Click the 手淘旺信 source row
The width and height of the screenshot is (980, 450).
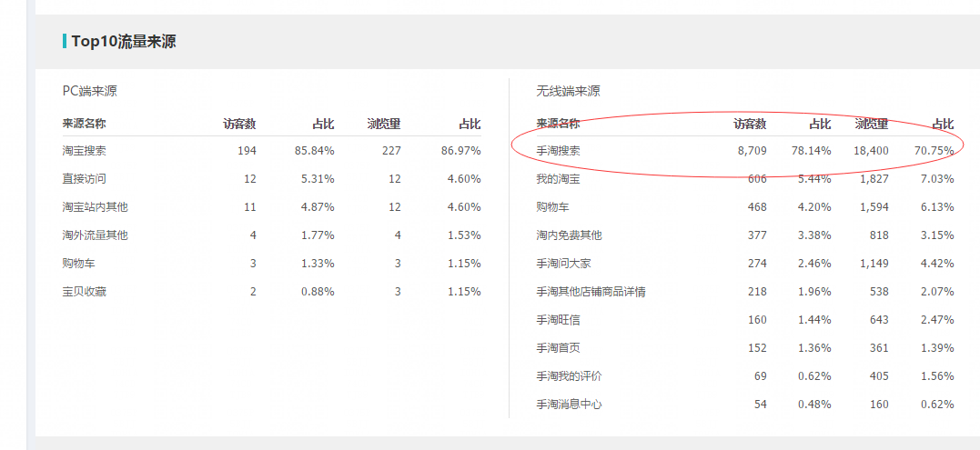click(x=558, y=320)
